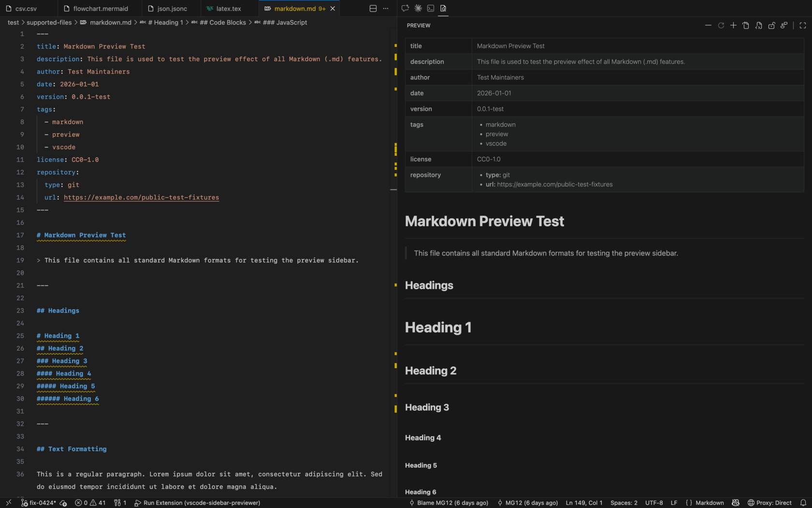Viewport: 812px width, 508px height.
Task: Click Blame MG12 (6 days ago) status item
Action: click(x=448, y=503)
